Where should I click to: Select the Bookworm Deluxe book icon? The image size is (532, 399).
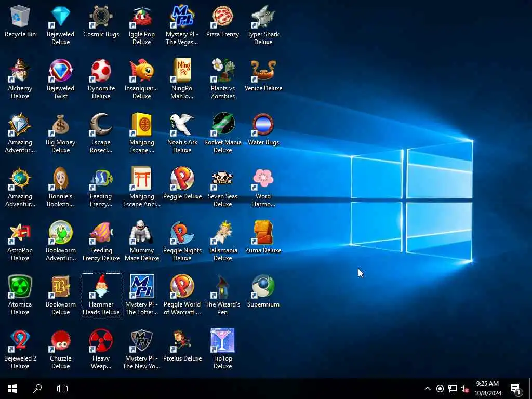point(60,286)
